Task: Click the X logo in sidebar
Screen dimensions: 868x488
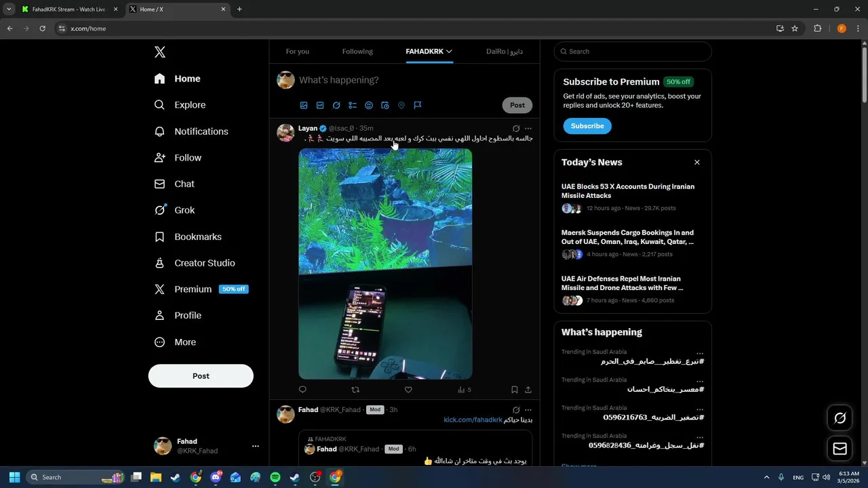Action: (160, 52)
